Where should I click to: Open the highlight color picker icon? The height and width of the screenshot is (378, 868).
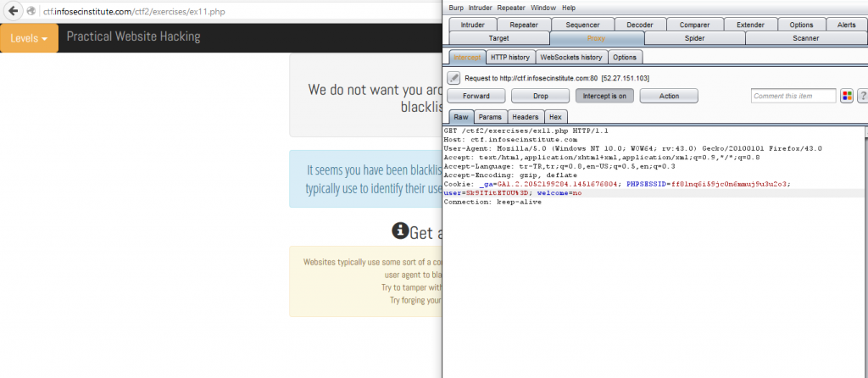(x=847, y=96)
